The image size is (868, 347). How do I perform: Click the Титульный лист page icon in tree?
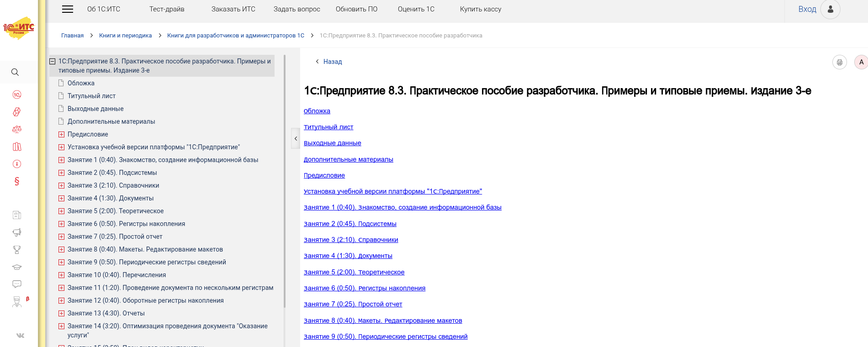tap(61, 96)
